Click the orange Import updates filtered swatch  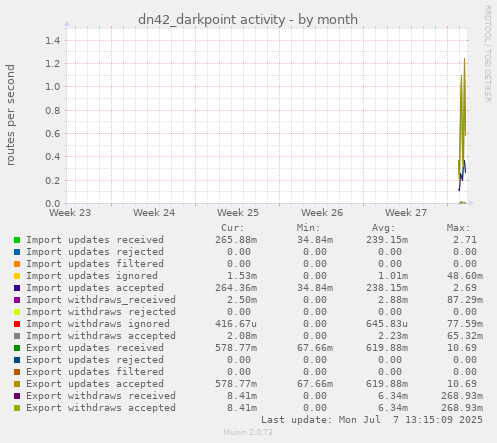point(17,264)
